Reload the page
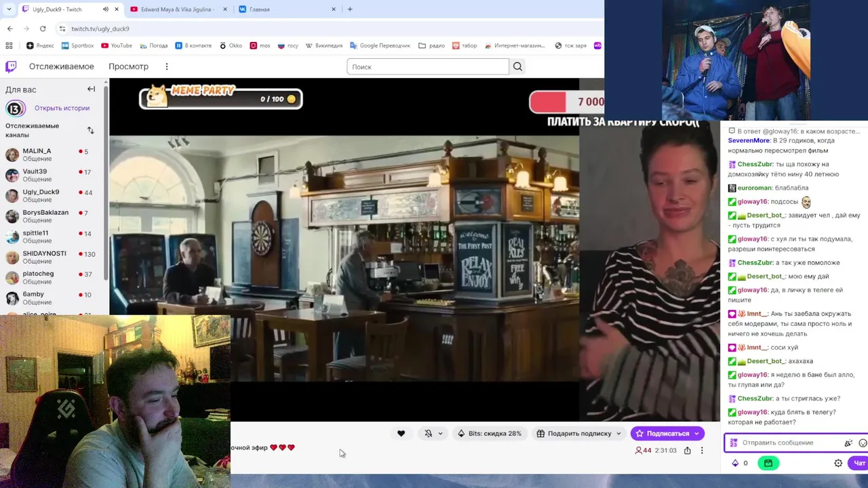868x488 pixels. click(43, 28)
